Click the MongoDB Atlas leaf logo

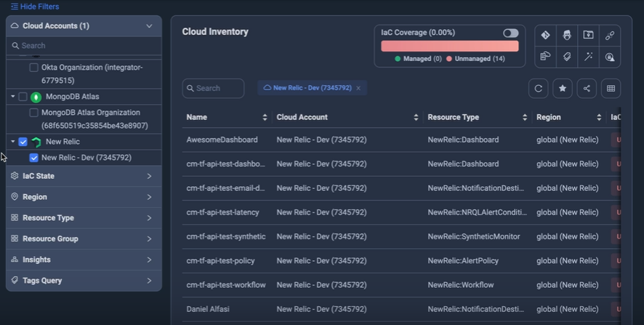point(36,97)
